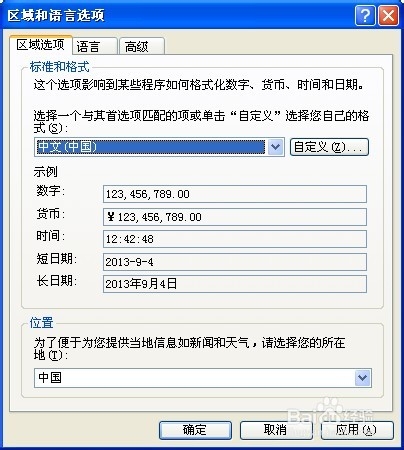Click the 中国 location combo box
This screenshot has width=404, height=450.
[x=203, y=378]
